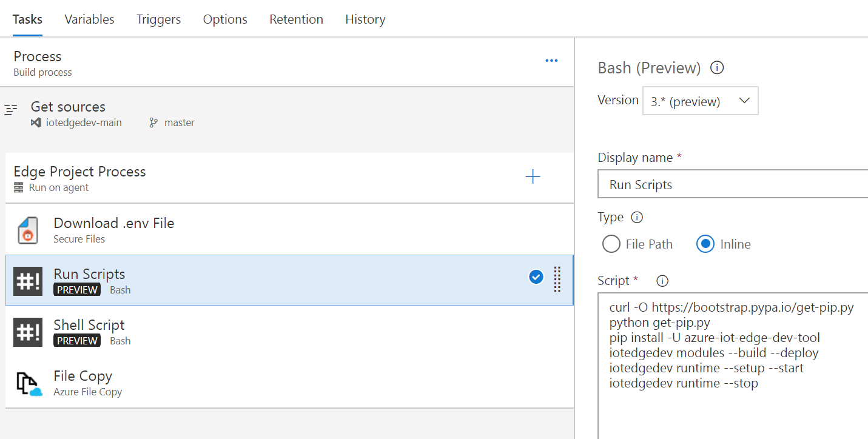
Task: Switch to the Variables tab
Action: tap(89, 19)
